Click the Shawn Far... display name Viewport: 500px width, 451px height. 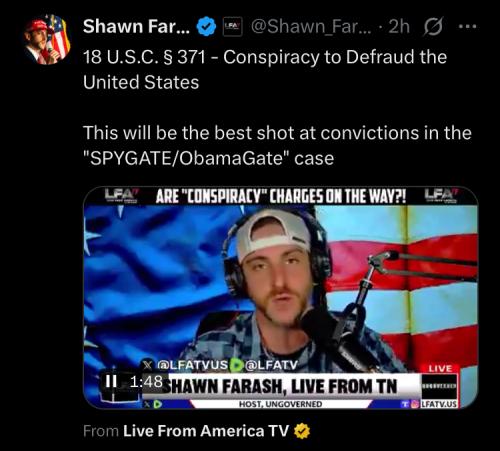point(136,27)
